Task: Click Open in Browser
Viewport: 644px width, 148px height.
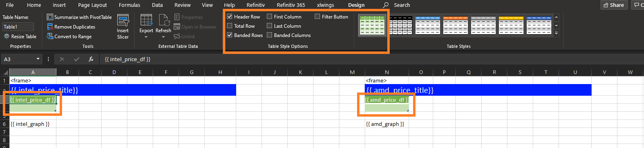Action: 195,27
